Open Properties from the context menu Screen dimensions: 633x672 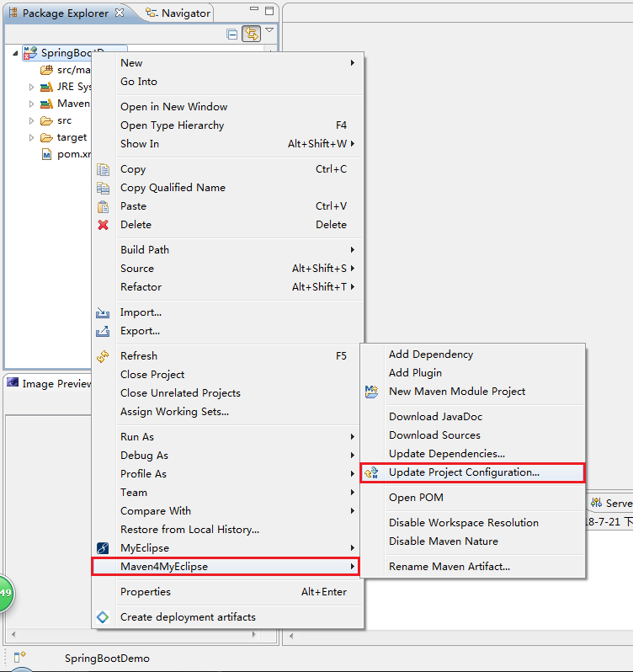click(146, 592)
